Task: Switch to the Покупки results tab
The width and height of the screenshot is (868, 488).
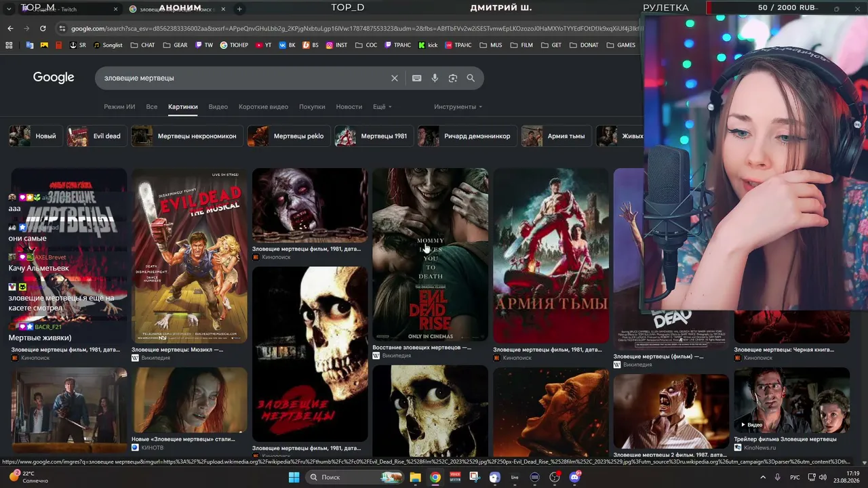Action: [x=312, y=107]
